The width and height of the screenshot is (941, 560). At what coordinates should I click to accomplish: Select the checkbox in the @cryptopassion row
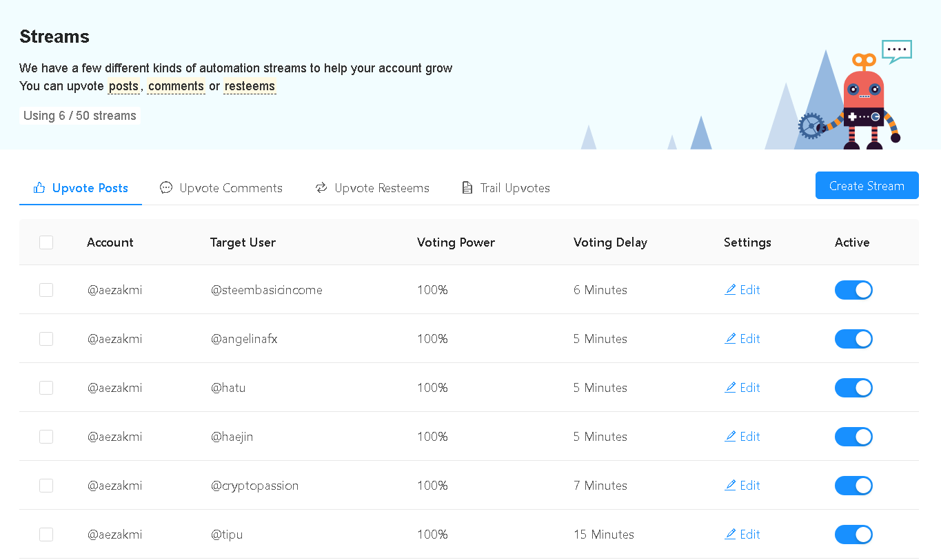(x=46, y=486)
